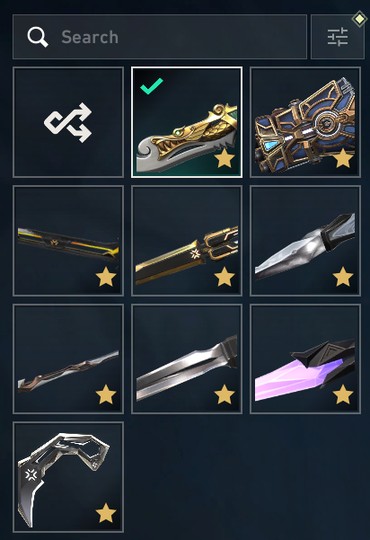370x540 pixels.
Task: Toggle favorite star on silver kunai
Action: pos(343,277)
